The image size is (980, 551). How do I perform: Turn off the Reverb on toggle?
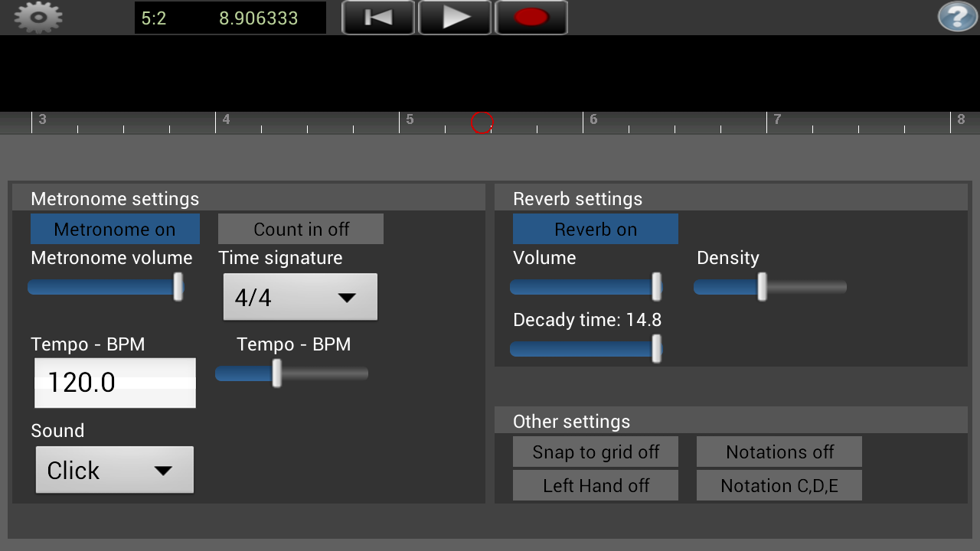click(596, 229)
